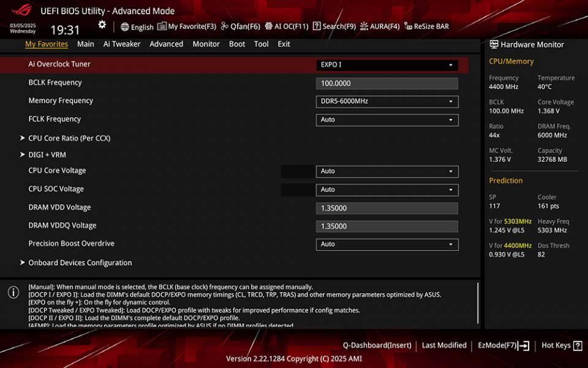
Task: Select the Ai Overclock Tuner row label
Action: 59,64
